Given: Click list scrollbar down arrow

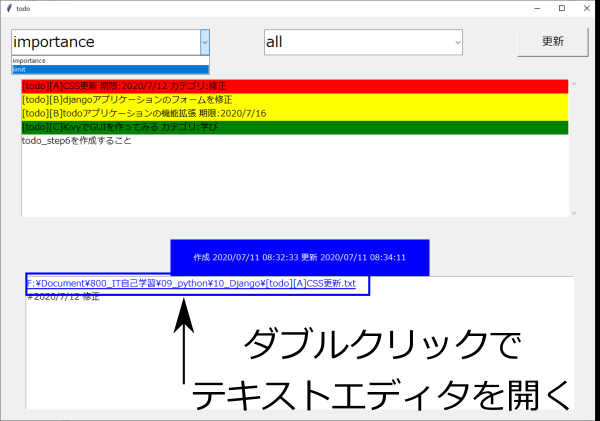Looking at the screenshot, I should click(x=574, y=213).
